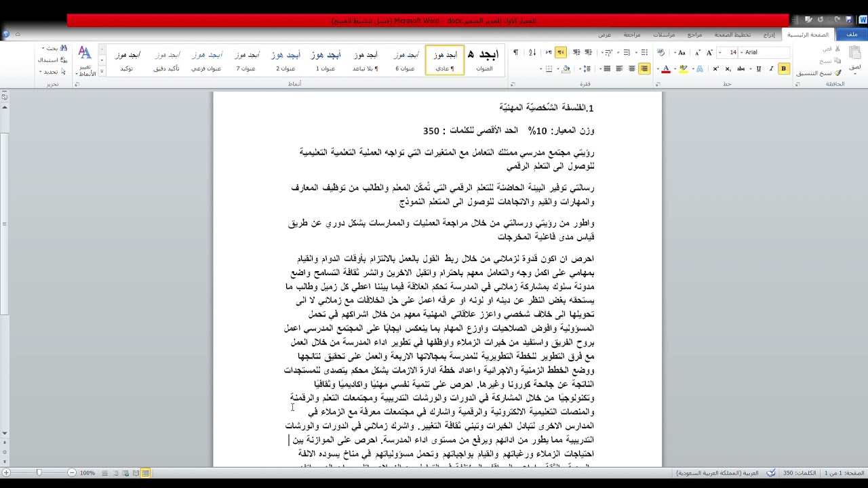Center align the paragraph
868x488 pixels.
tap(632, 68)
